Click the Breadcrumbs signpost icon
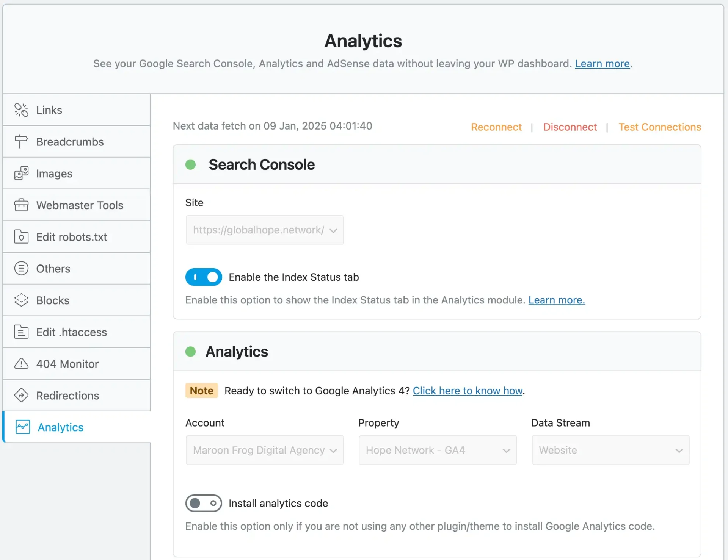This screenshot has width=728, height=560. [x=21, y=142]
